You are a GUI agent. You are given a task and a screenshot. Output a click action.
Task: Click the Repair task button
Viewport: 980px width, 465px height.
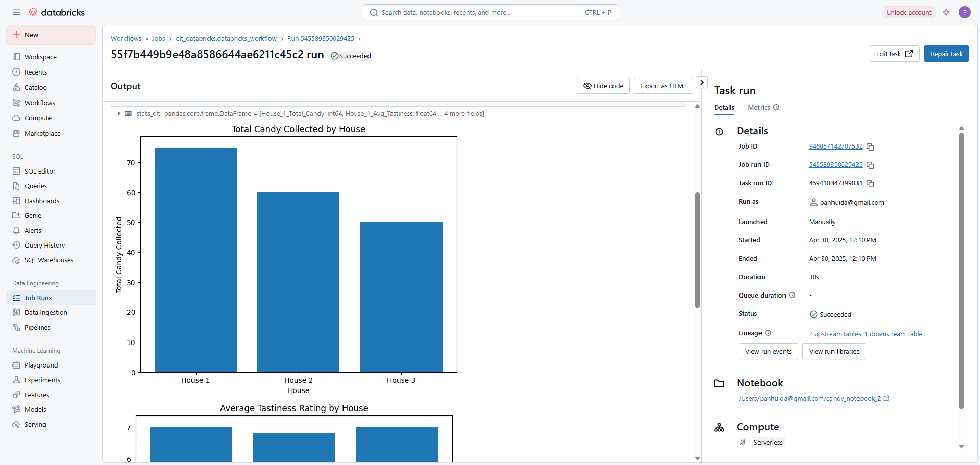coord(946,54)
